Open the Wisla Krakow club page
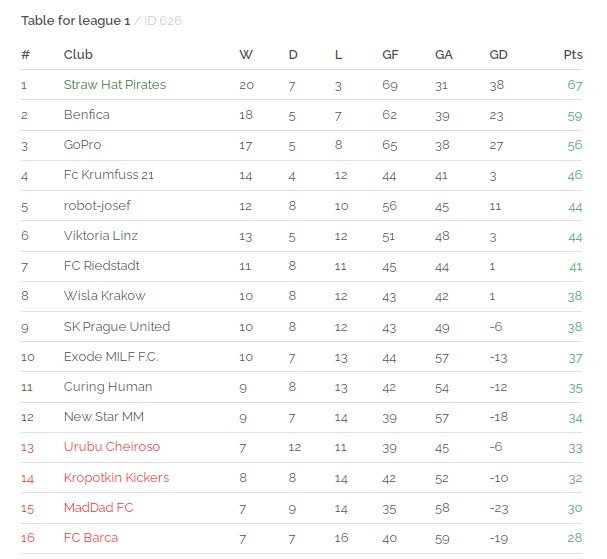 (105, 296)
